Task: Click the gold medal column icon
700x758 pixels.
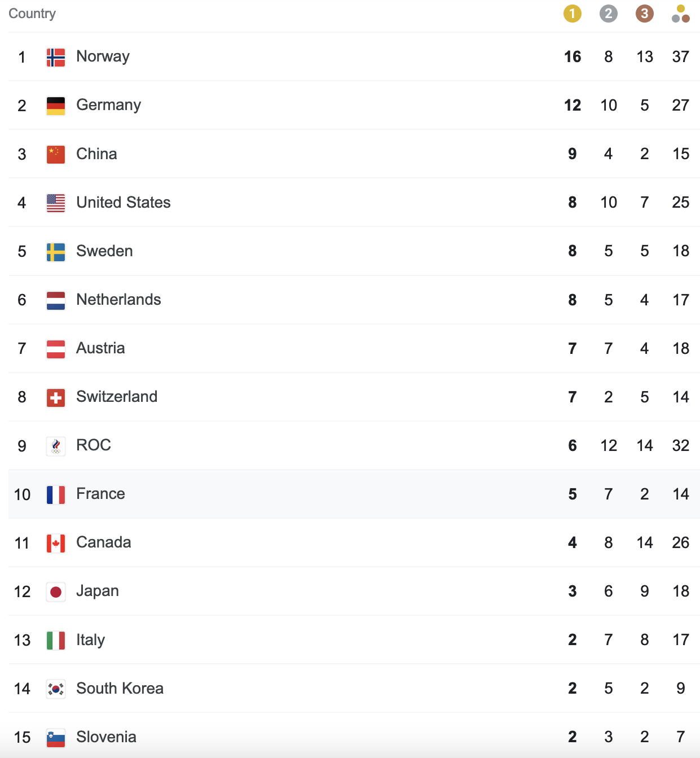Action: (x=572, y=14)
